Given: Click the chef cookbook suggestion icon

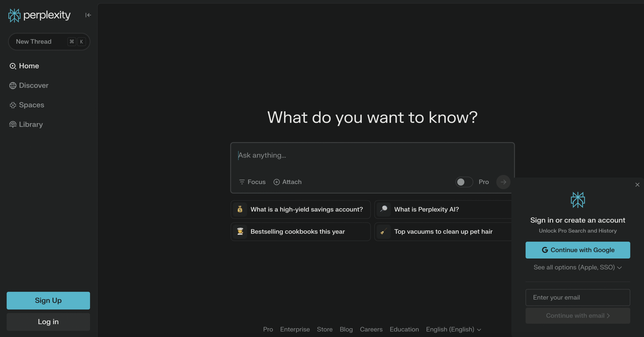Looking at the screenshot, I should click(240, 231).
